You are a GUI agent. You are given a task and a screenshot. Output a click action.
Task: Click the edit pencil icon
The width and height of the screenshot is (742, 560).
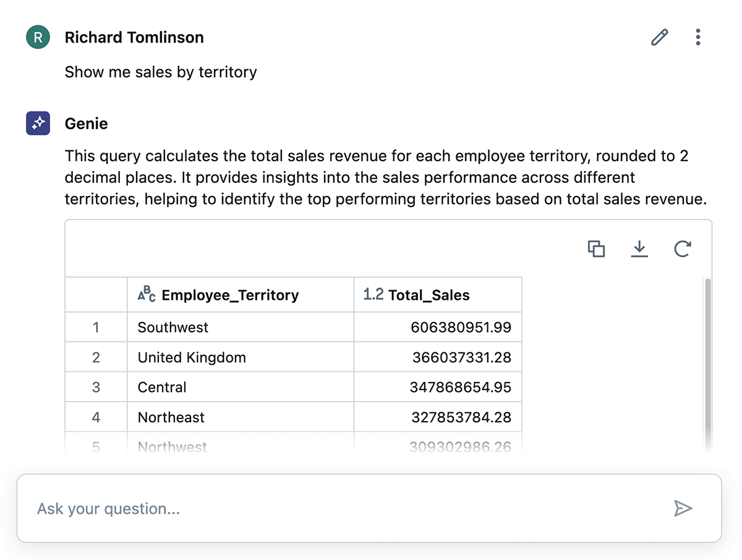click(x=660, y=38)
